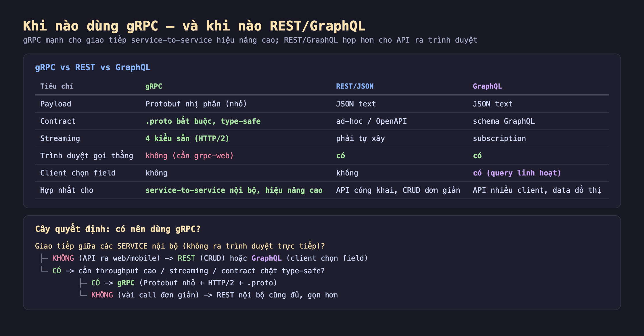This screenshot has width=644, height=336.
Task: Select the 'REST/JSON' column header
Action: [x=355, y=86]
